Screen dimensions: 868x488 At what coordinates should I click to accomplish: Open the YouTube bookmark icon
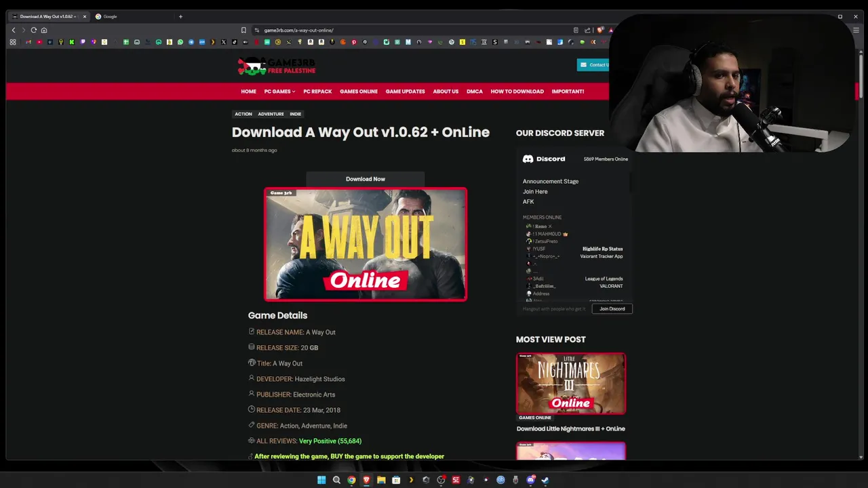39,42
